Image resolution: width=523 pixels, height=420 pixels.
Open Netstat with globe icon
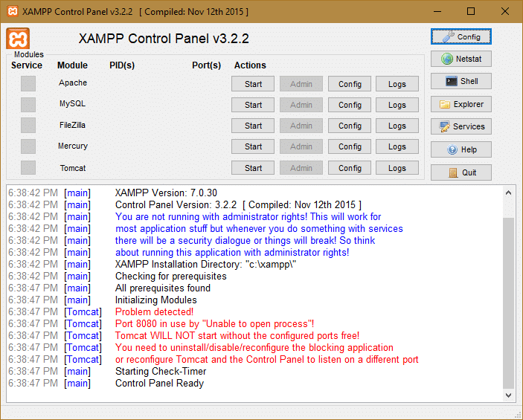[461, 59]
